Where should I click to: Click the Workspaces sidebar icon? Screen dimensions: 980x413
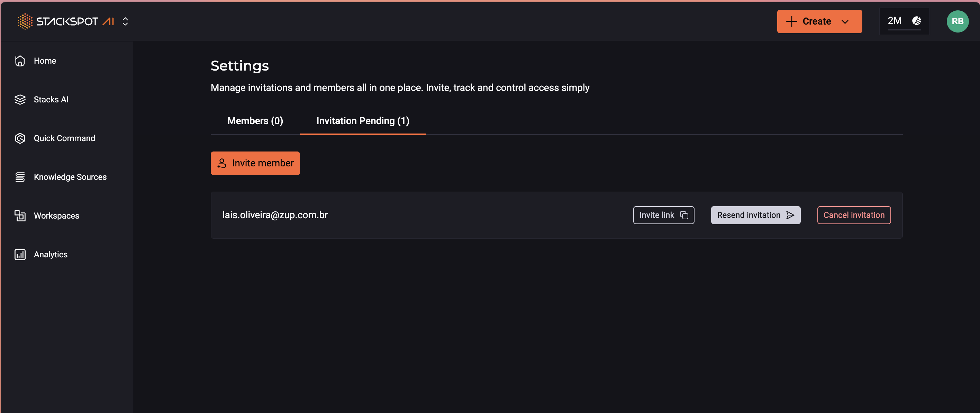[x=21, y=215]
